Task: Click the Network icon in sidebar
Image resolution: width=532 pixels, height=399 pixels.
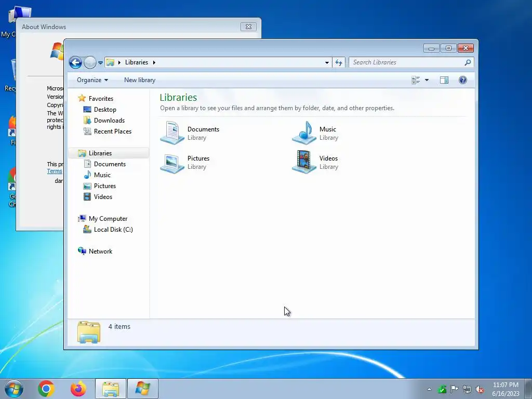Action: coord(82,251)
